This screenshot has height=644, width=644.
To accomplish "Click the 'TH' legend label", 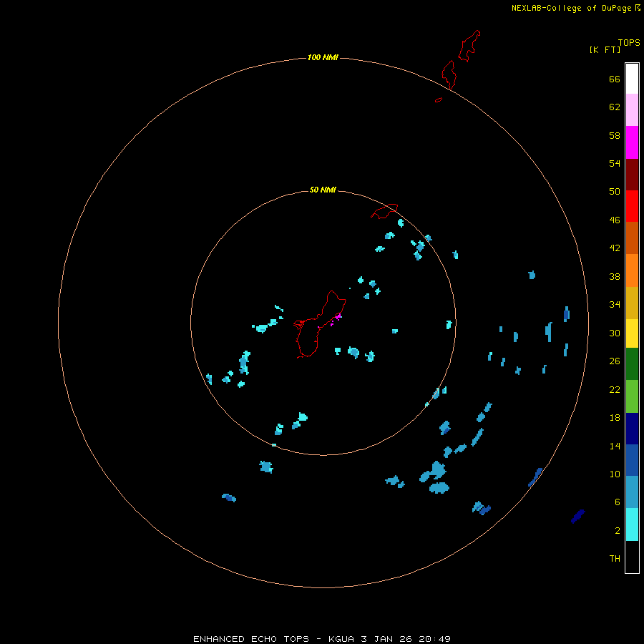I will coord(615,558).
